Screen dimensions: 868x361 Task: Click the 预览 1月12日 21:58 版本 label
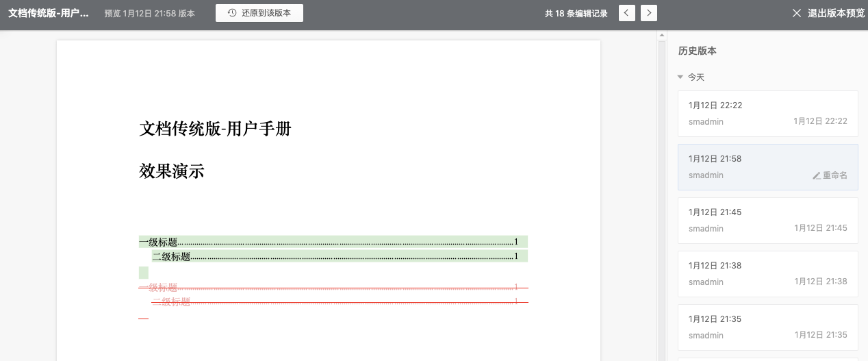150,13
